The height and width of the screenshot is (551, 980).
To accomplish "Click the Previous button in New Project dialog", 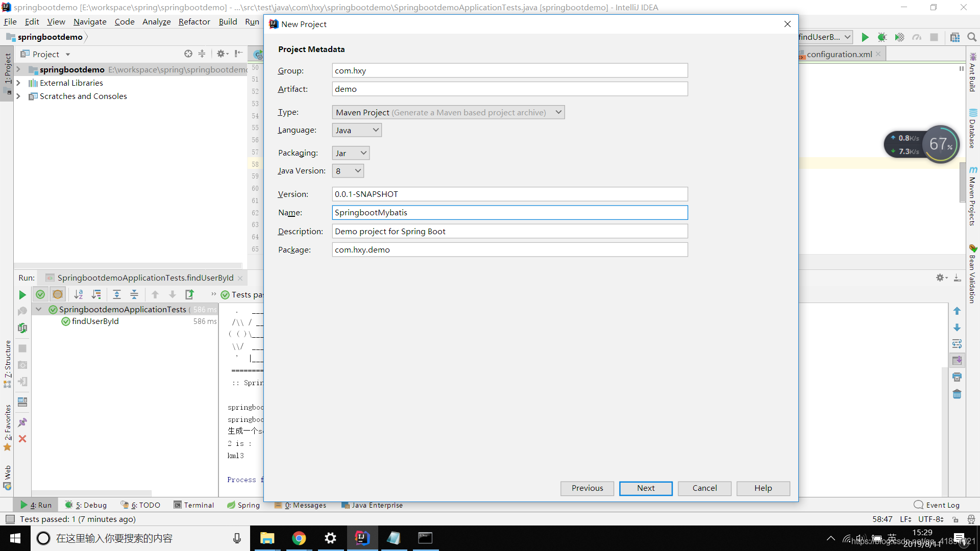I will pyautogui.click(x=587, y=488).
